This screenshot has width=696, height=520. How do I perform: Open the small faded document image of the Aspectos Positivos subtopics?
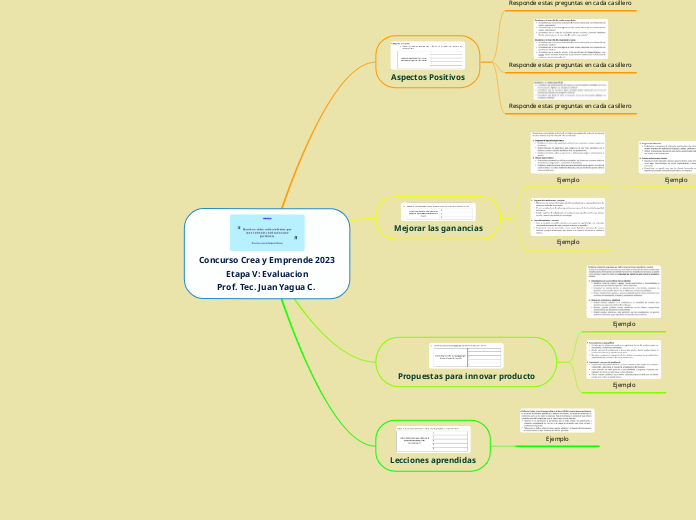pyautogui.click(x=570, y=90)
